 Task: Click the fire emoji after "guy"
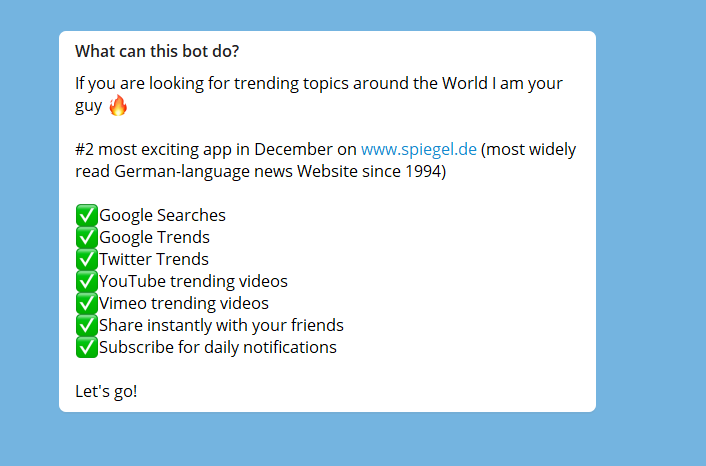click(x=118, y=106)
